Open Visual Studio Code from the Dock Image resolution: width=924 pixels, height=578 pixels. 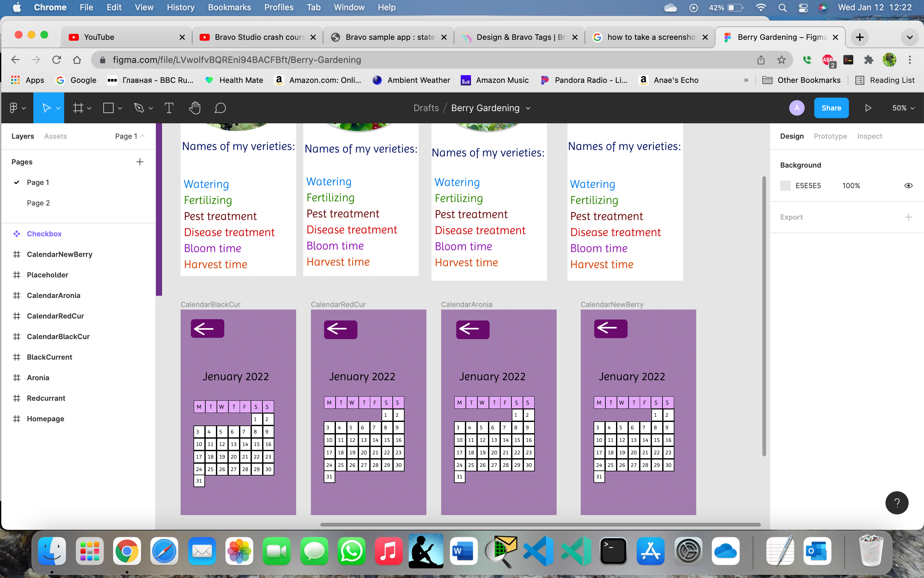(538, 551)
